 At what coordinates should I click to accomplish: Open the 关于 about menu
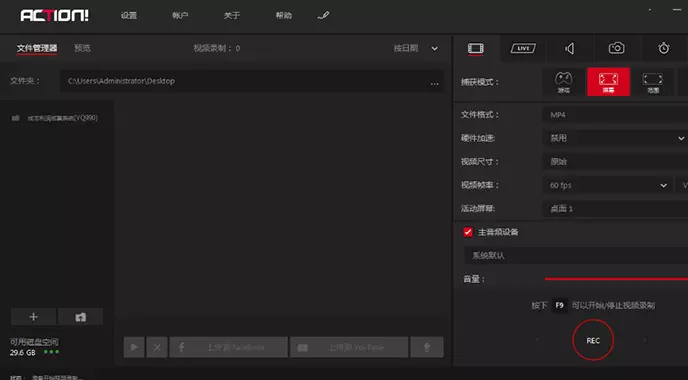tap(232, 16)
